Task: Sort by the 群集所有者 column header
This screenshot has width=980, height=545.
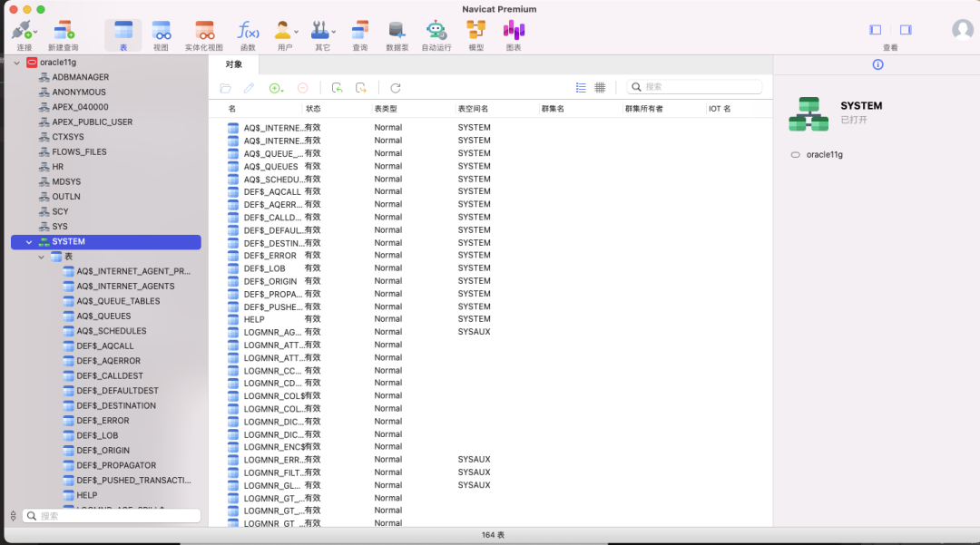Action: tap(643, 109)
